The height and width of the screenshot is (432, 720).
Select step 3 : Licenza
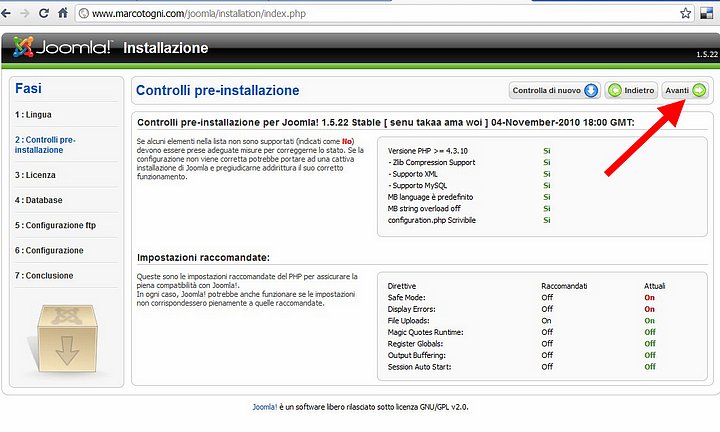click(x=35, y=175)
